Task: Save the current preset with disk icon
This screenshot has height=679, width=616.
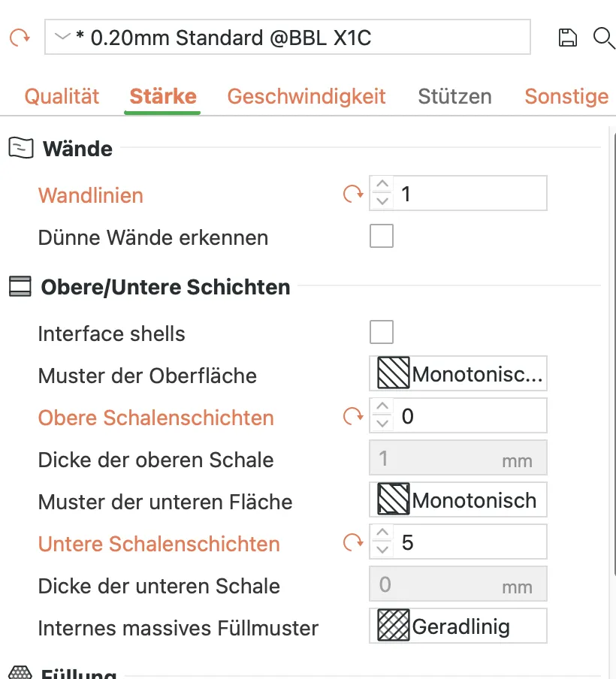Action: 567,38
